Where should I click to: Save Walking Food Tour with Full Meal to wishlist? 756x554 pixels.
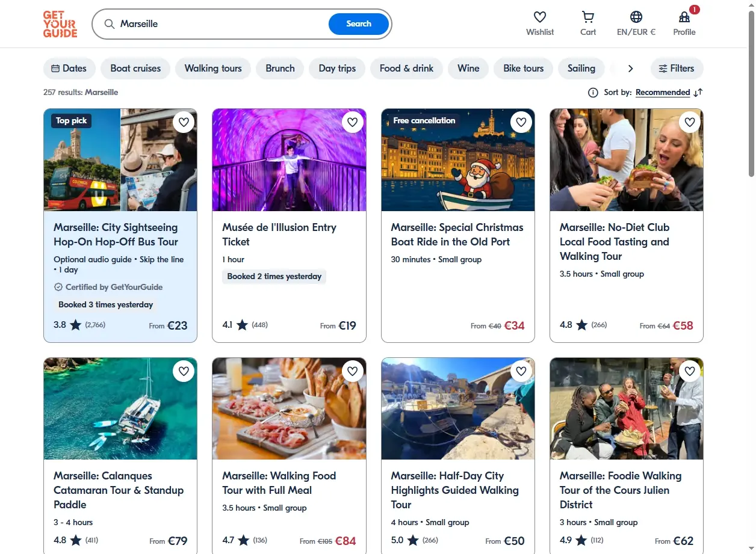pos(352,372)
